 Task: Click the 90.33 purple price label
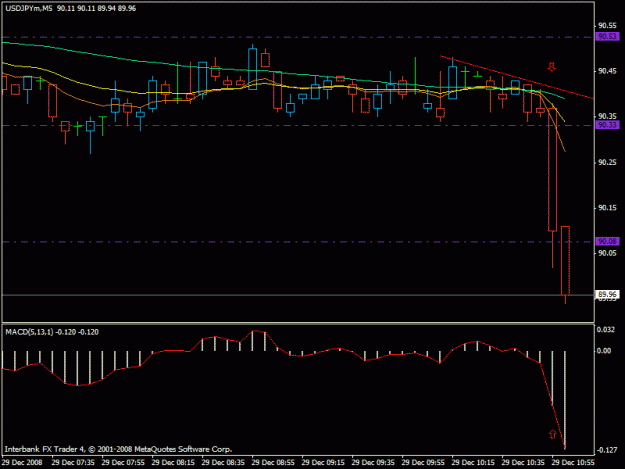coord(607,125)
